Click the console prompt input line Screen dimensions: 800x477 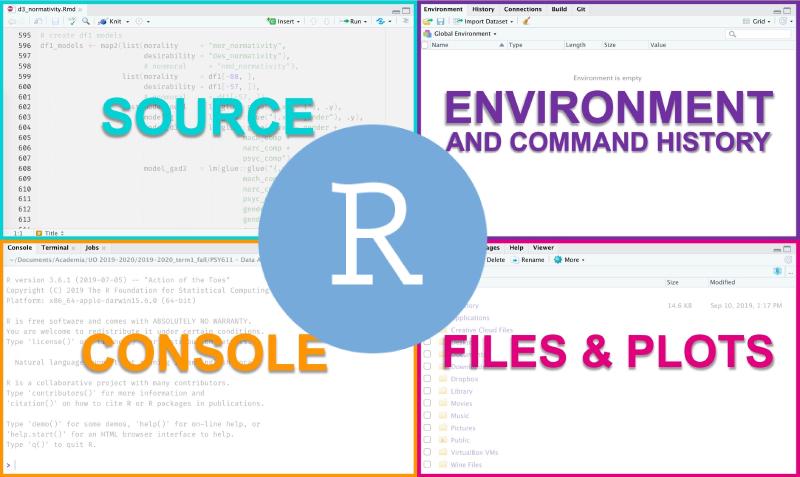tap(209, 465)
